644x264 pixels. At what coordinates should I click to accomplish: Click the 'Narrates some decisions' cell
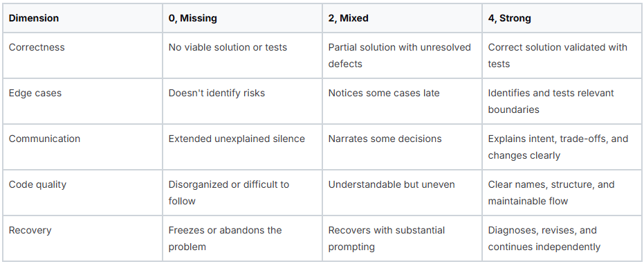pos(402,147)
